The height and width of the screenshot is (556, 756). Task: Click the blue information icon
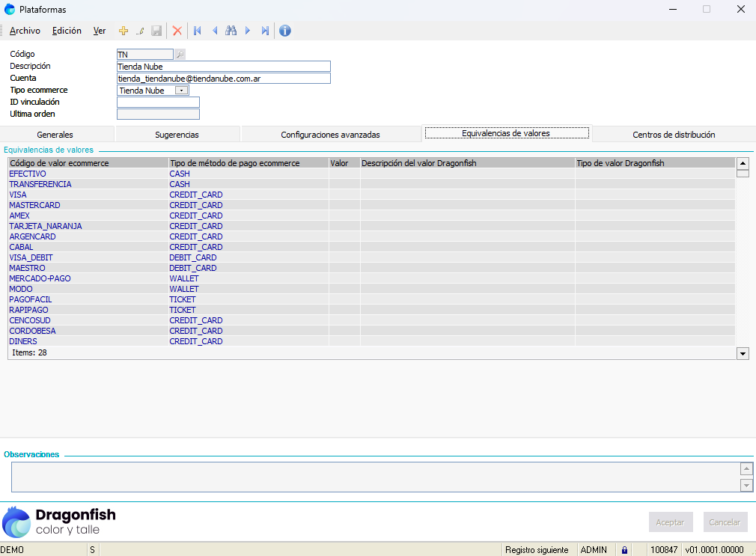tap(285, 31)
